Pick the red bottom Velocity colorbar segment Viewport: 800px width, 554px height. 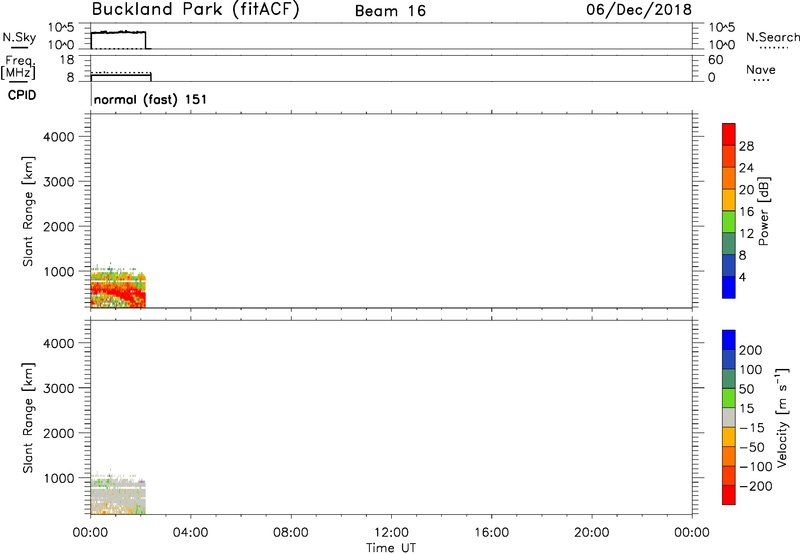[x=729, y=495]
